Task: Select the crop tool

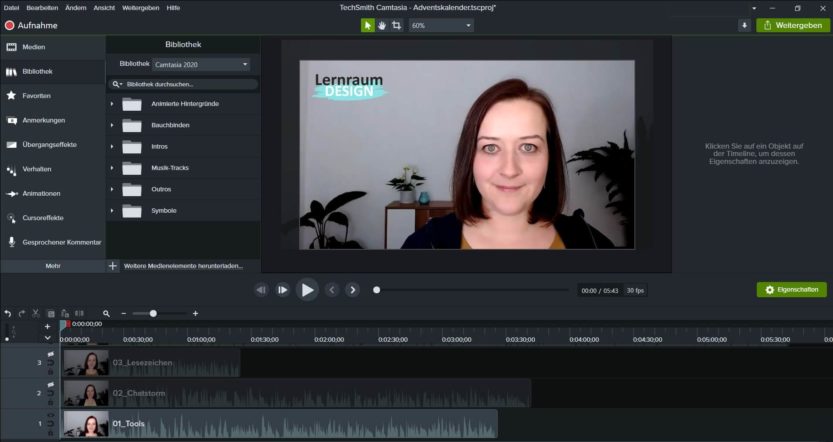Action: tap(396, 26)
